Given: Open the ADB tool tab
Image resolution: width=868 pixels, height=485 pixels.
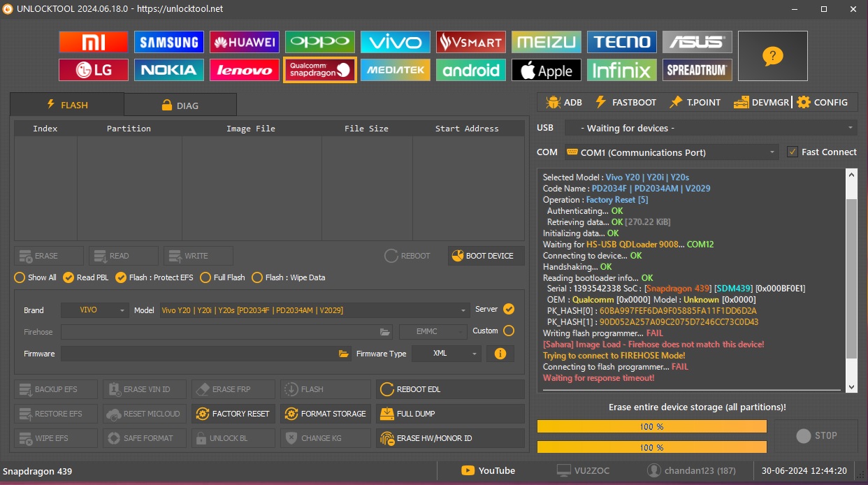Looking at the screenshot, I should coord(564,102).
